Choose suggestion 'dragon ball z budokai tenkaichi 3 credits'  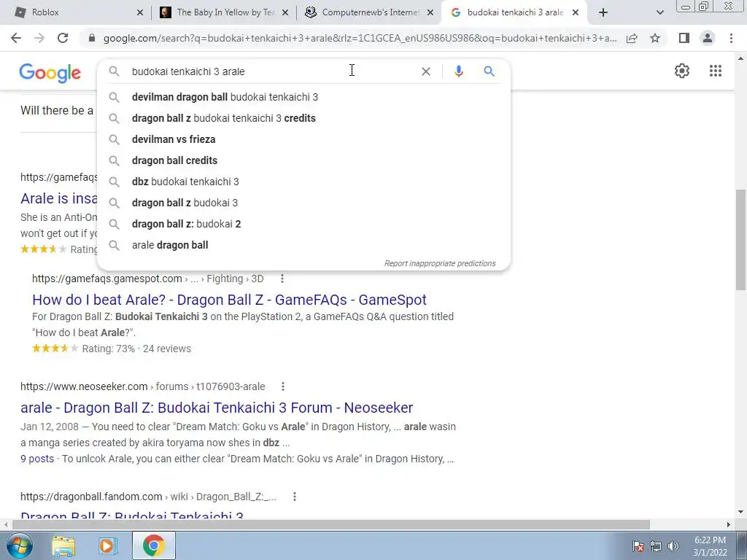tap(303, 118)
